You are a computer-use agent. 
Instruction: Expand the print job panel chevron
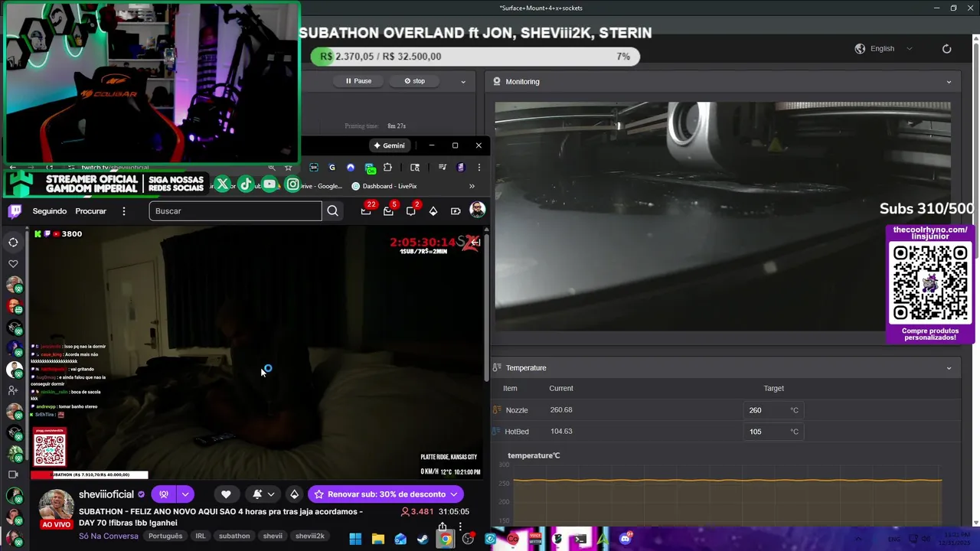pos(462,81)
